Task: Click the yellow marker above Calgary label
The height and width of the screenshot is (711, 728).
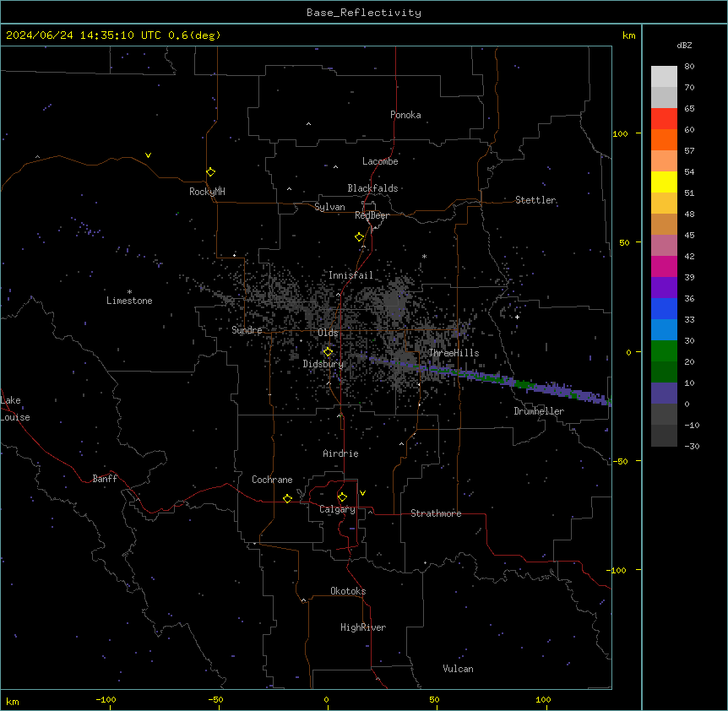Action: point(342,497)
